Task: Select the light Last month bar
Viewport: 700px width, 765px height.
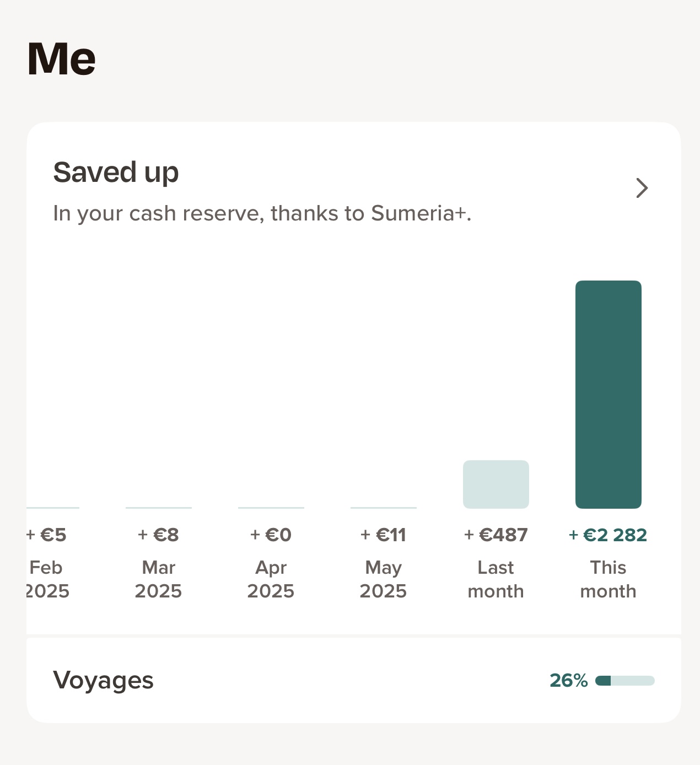Action: pyautogui.click(x=496, y=484)
